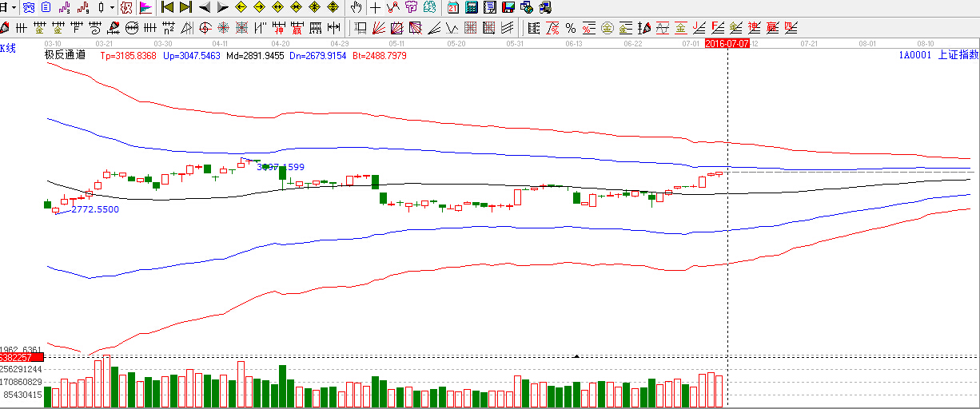Expand the 日 period dropdown arrow
Viewport: 980px width, 409px height.
tap(14, 8)
